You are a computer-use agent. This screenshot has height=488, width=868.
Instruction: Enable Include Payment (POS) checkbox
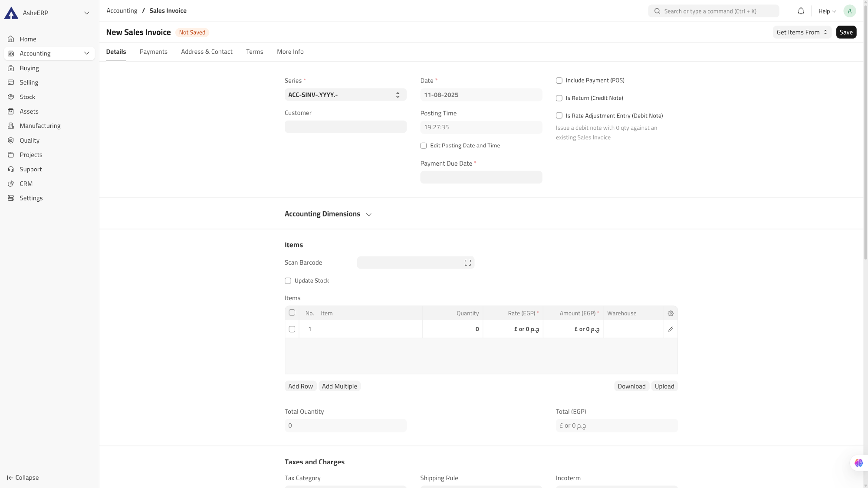559,81
